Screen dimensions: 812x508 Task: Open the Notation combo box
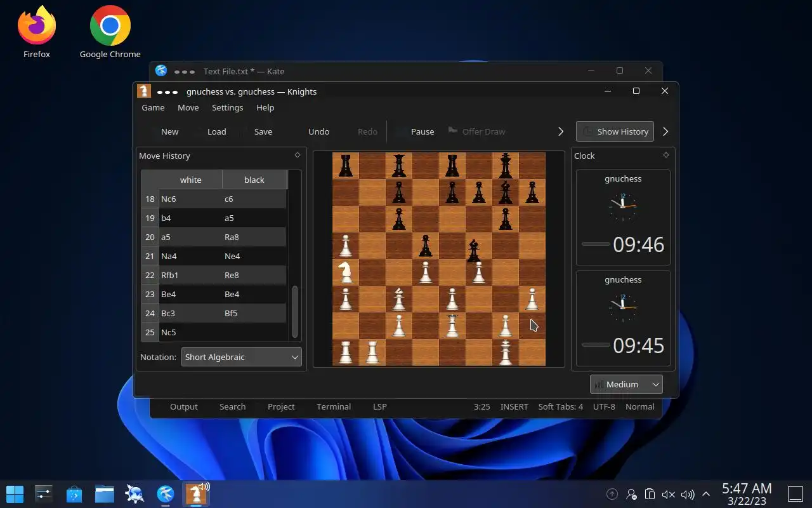click(241, 357)
